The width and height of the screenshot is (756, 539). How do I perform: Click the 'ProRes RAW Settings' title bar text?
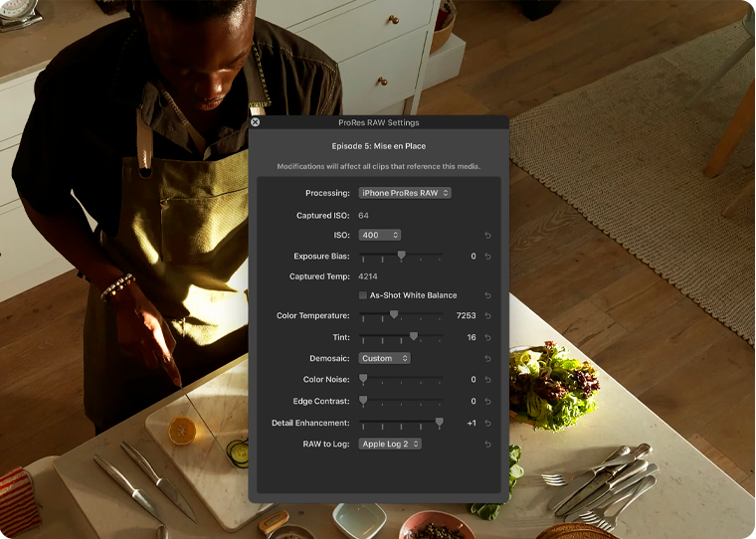tap(378, 123)
